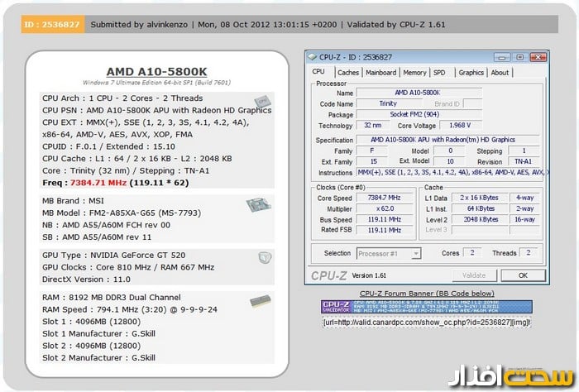Viewport: 579px width, 392px height.
Task: Click the Specification field text
Action: [447, 140]
